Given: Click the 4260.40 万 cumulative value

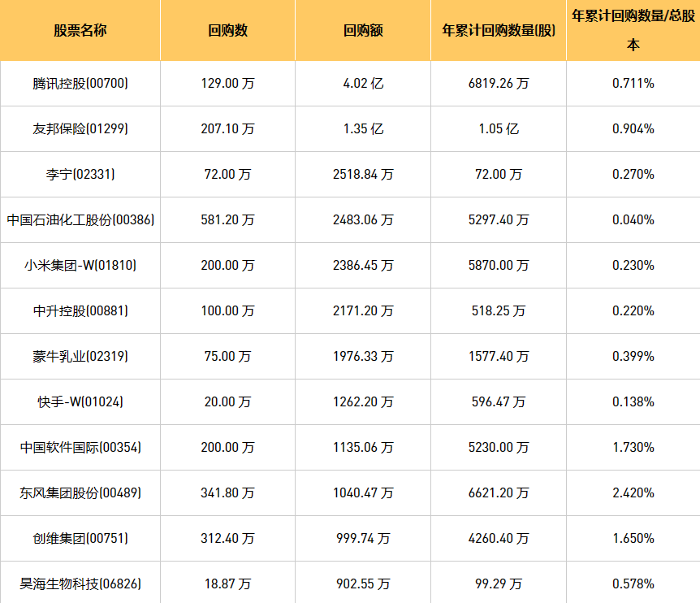Looking at the screenshot, I should coord(499,539).
